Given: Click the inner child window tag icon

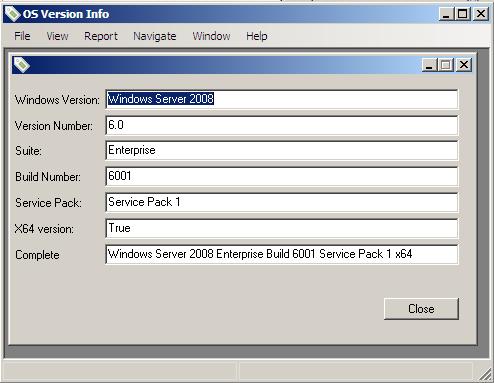Looking at the screenshot, I should click(x=21, y=65).
